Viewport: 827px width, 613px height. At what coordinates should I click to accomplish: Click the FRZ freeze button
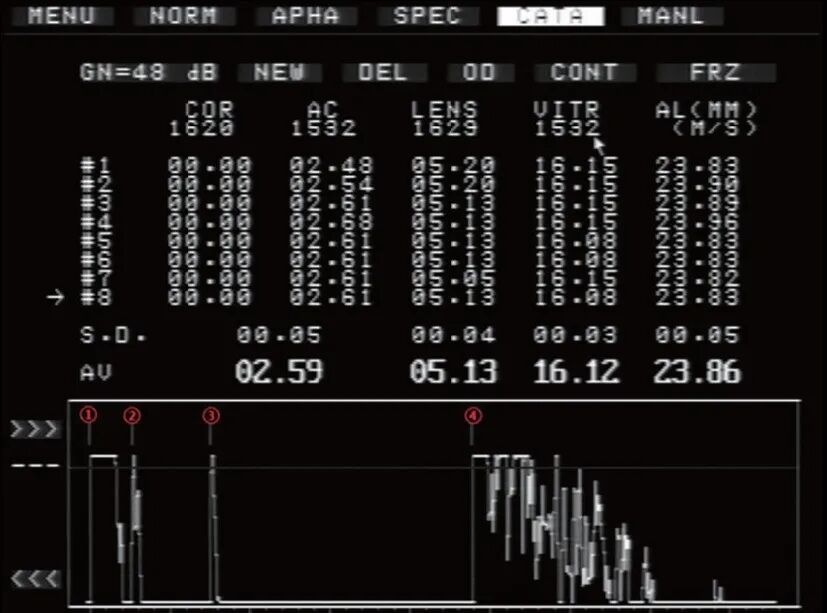pos(715,72)
